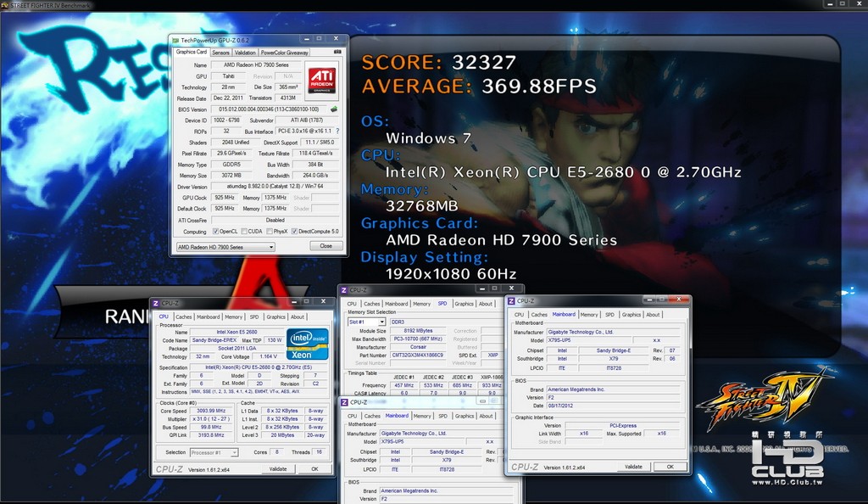Click OK in the CPU-Z Processor window
This screenshot has height=504, width=868.
coord(314,468)
